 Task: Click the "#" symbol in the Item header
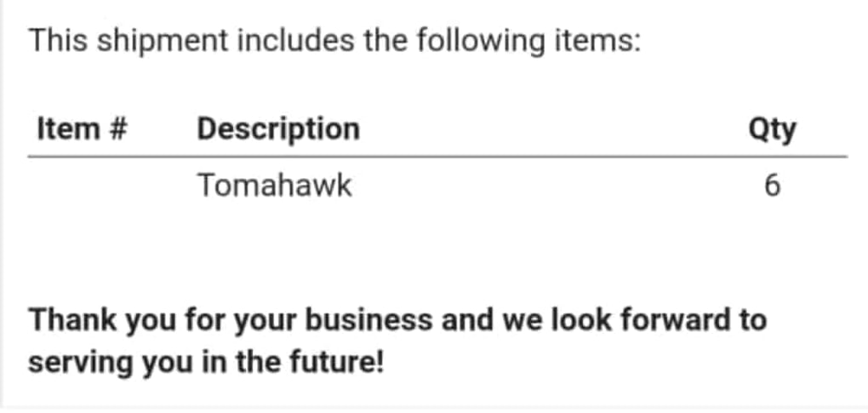(118, 129)
